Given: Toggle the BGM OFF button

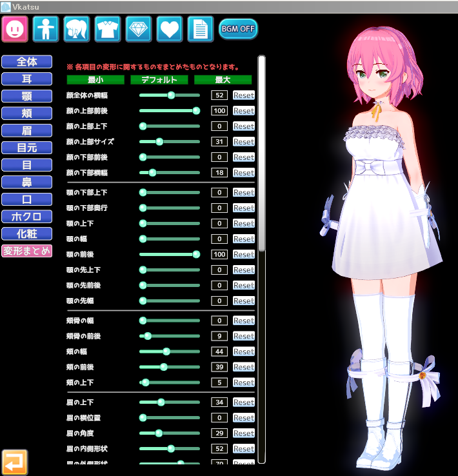Looking at the screenshot, I should [237, 29].
